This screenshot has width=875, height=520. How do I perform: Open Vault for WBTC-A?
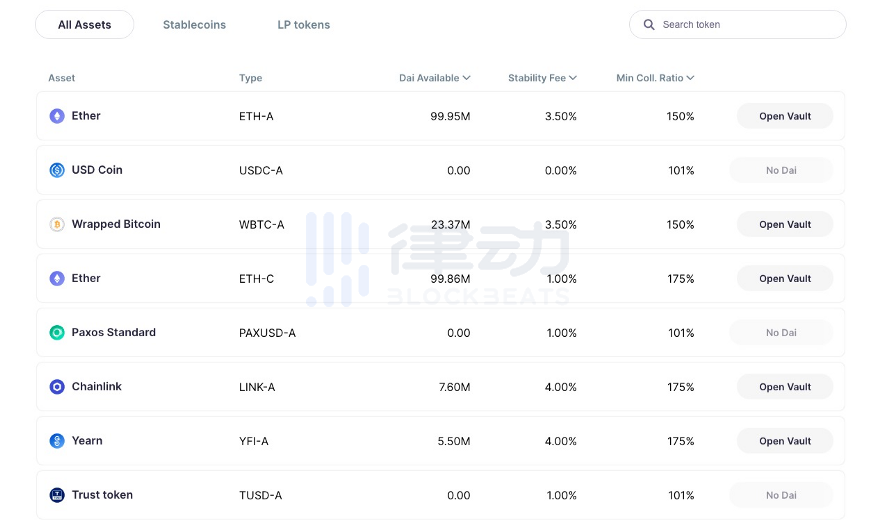tap(785, 224)
